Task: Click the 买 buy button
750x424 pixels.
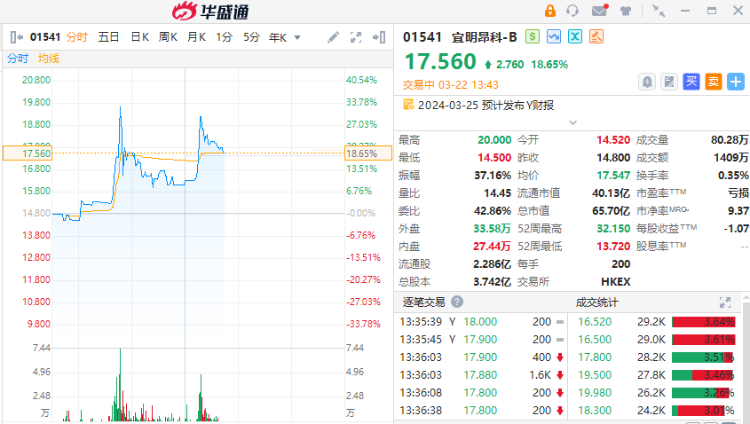Action: (x=691, y=82)
